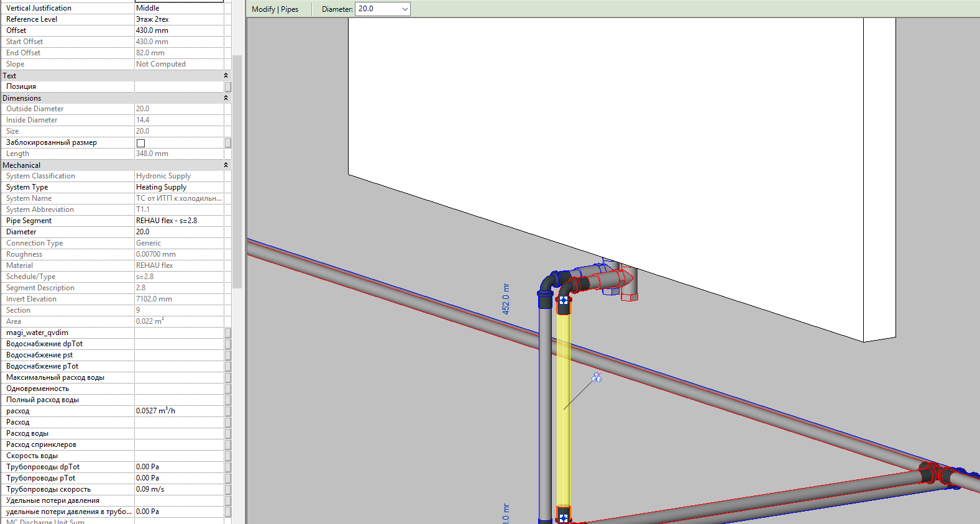Viewport: 980px width, 524px height.
Task: Click the Length value 348.0 mm
Action: tap(179, 154)
